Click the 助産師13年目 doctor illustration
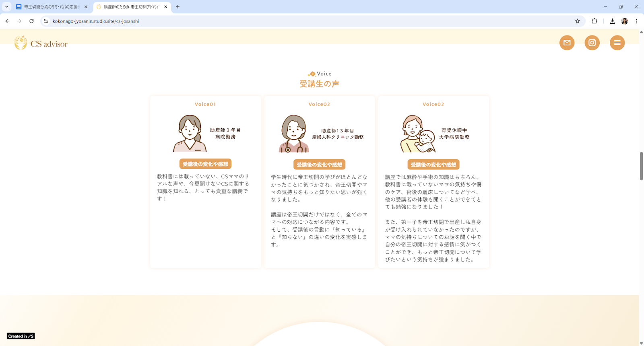644x346 pixels. (294, 134)
